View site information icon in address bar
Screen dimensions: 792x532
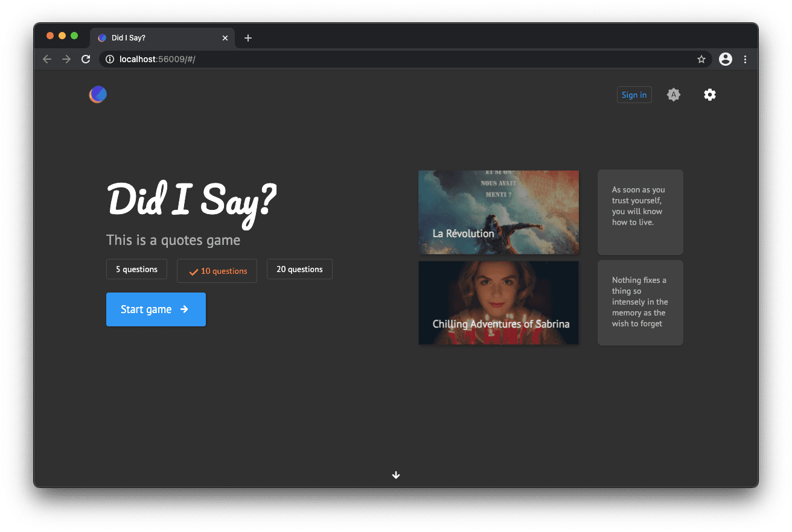pos(110,59)
